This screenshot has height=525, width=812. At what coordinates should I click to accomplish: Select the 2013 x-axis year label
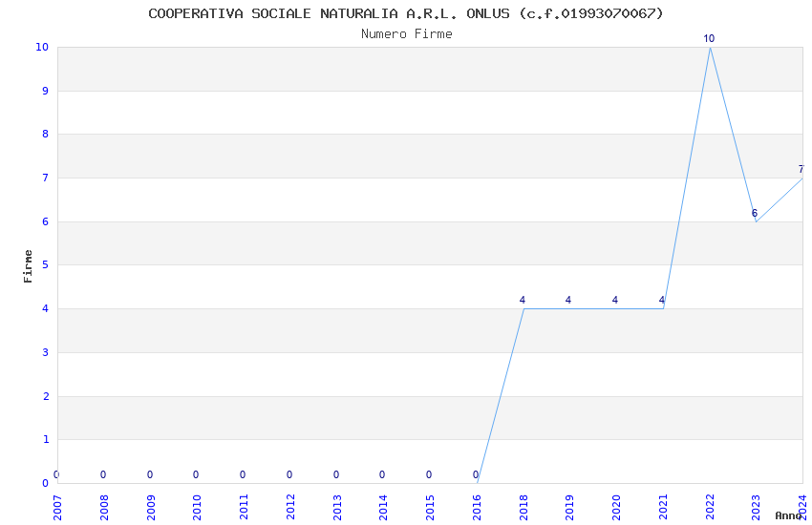[337, 507]
